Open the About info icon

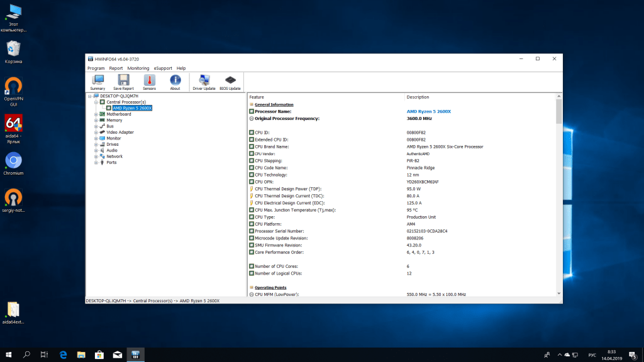pos(175,82)
